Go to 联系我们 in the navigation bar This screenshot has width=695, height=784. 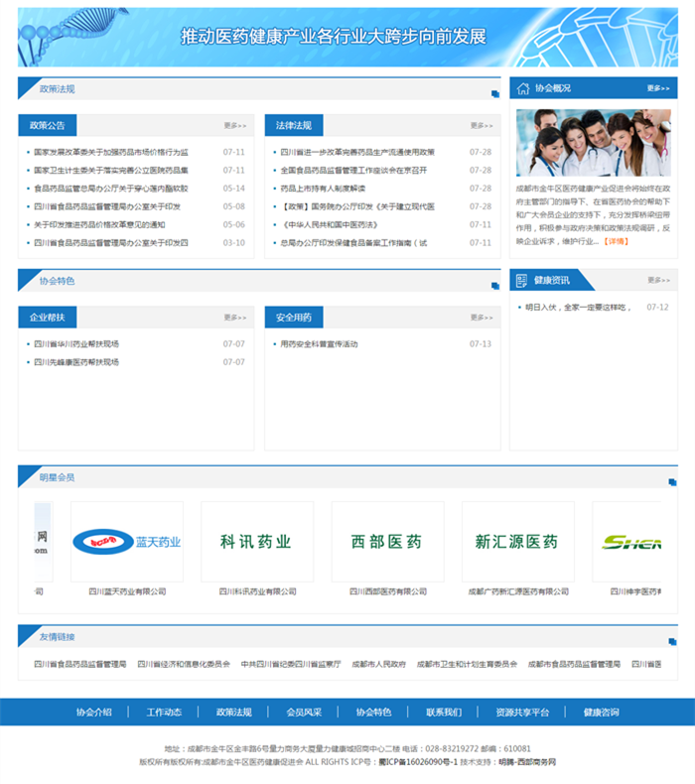click(x=444, y=712)
